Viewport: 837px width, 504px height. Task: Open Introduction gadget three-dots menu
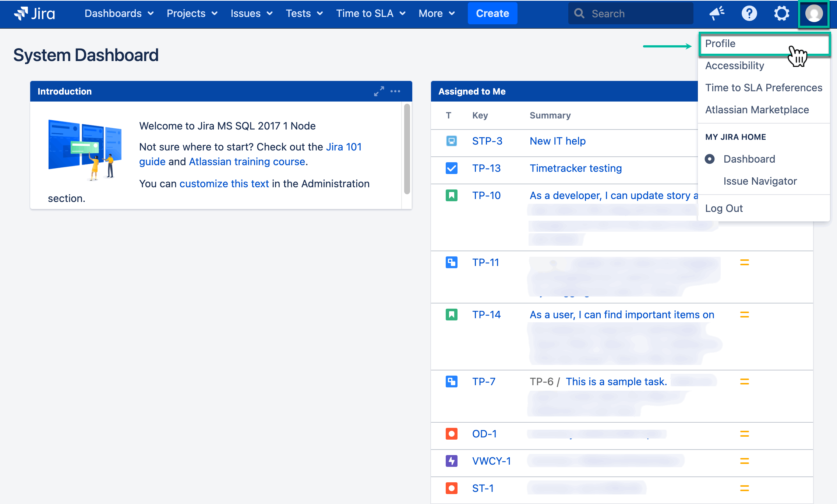coord(395,91)
